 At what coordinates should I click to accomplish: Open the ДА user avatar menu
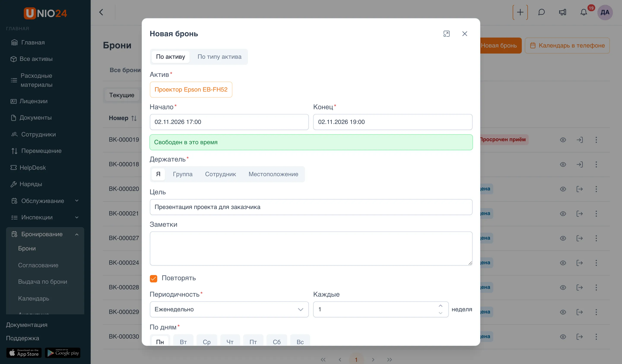(x=605, y=12)
